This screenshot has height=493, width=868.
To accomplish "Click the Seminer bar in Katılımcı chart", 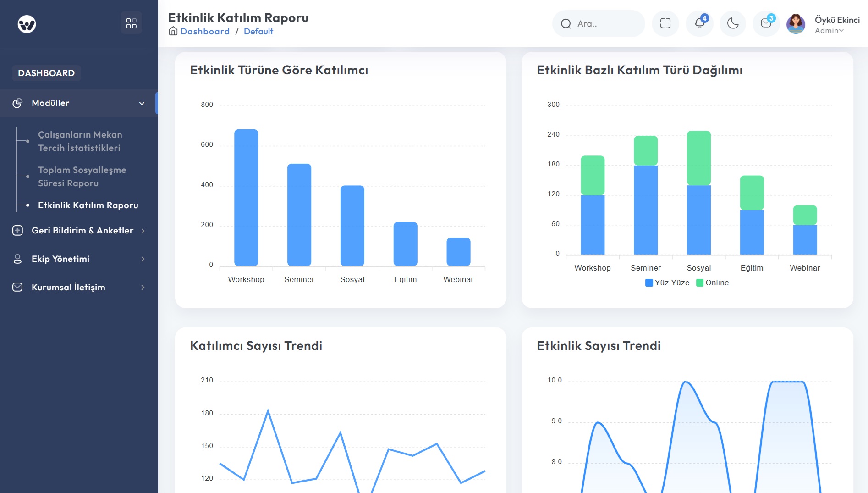I will pos(299,215).
